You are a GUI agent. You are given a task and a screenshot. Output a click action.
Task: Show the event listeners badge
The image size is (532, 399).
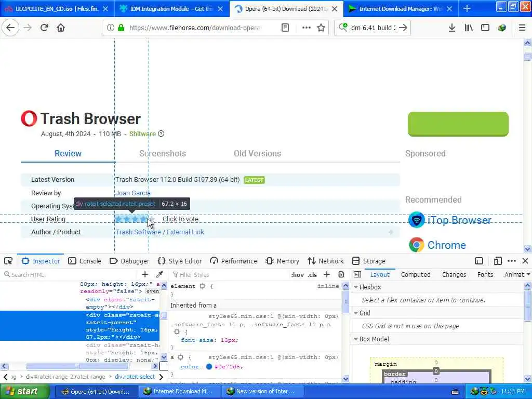tap(152, 291)
